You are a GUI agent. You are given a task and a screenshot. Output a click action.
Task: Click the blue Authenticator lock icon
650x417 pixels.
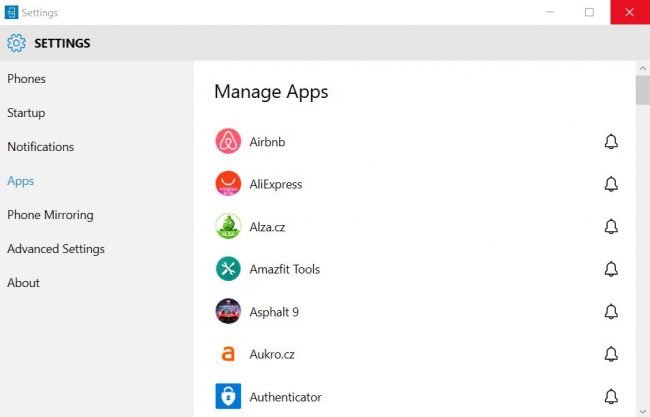228,396
